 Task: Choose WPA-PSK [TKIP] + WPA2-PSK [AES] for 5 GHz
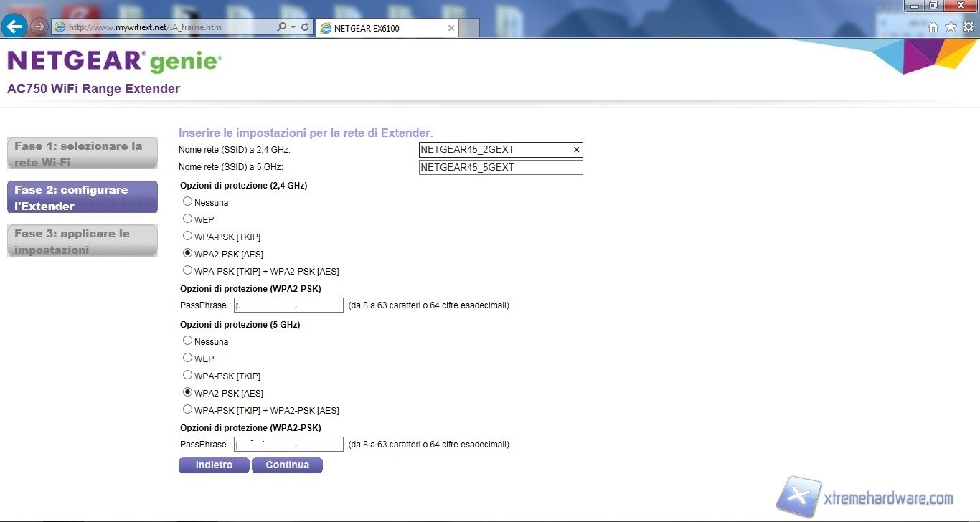click(188, 410)
